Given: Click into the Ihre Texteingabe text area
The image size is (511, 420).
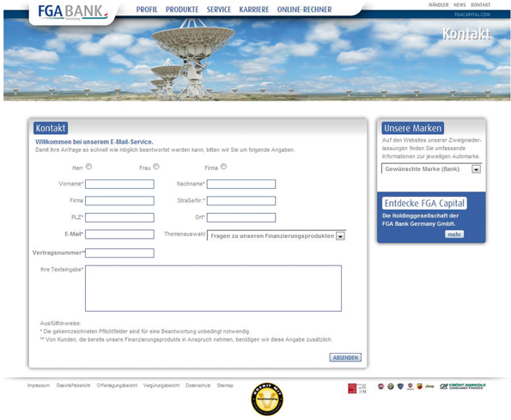Looking at the screenshot, I should 213,289.
